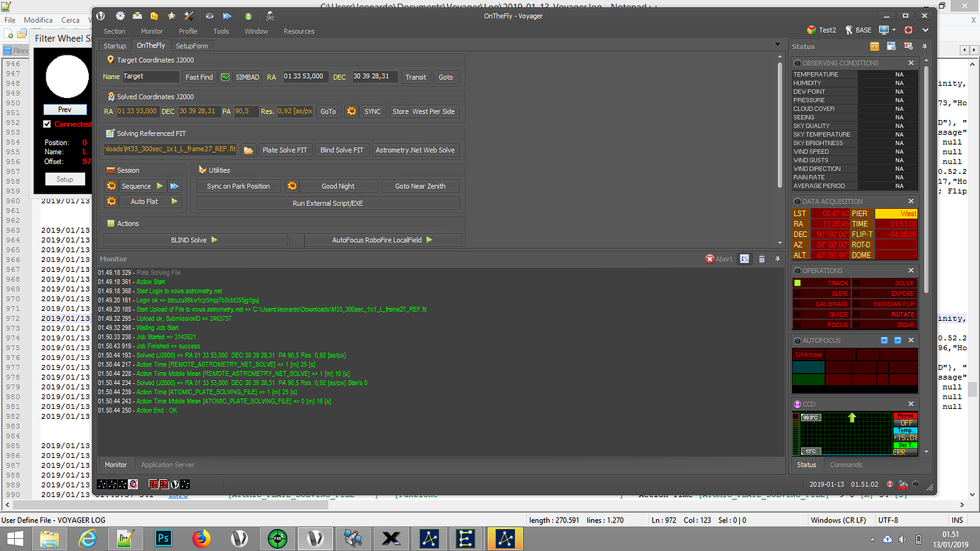Run sequence with the green play arrow

pyautogui.click(x=160, y=186)
